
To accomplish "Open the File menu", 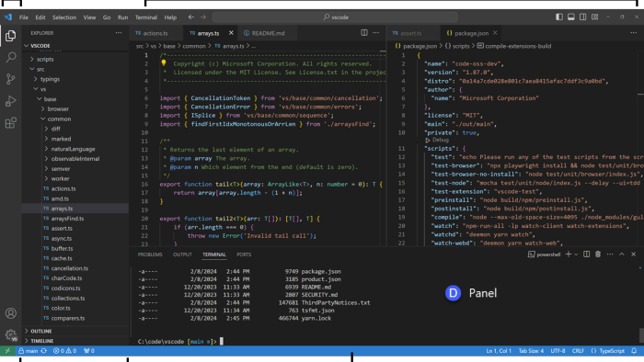I will [x=24, y=17].
